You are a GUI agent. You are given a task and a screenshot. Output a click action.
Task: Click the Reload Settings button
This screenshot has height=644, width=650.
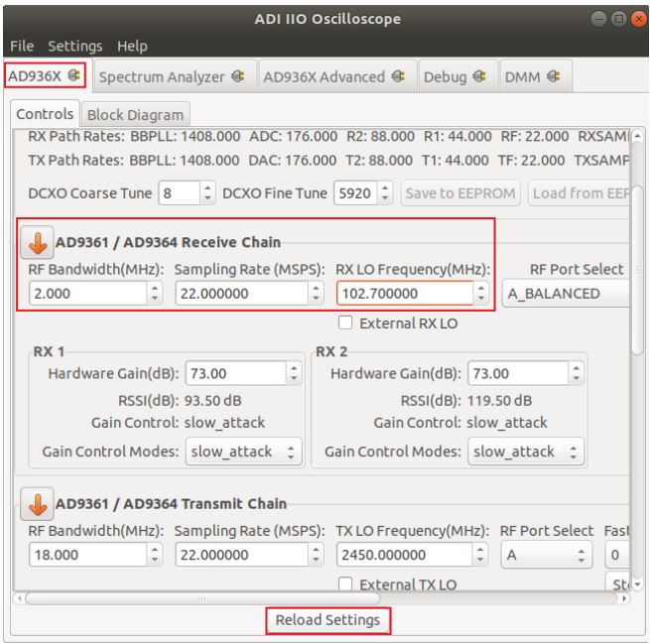[x=327, y=620]
